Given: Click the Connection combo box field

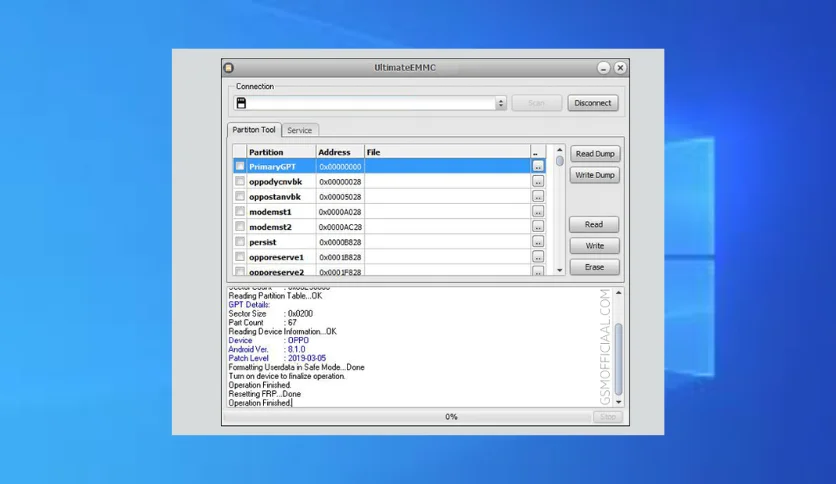Looking at the screenshot, I should click(x=369, y=103).
